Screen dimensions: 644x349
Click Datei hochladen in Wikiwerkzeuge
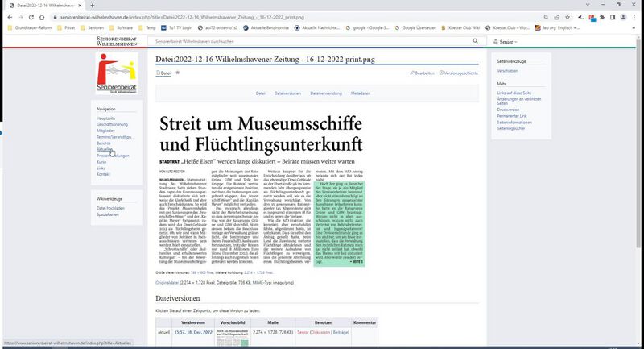pyautogui.click(x=111, y=208)
